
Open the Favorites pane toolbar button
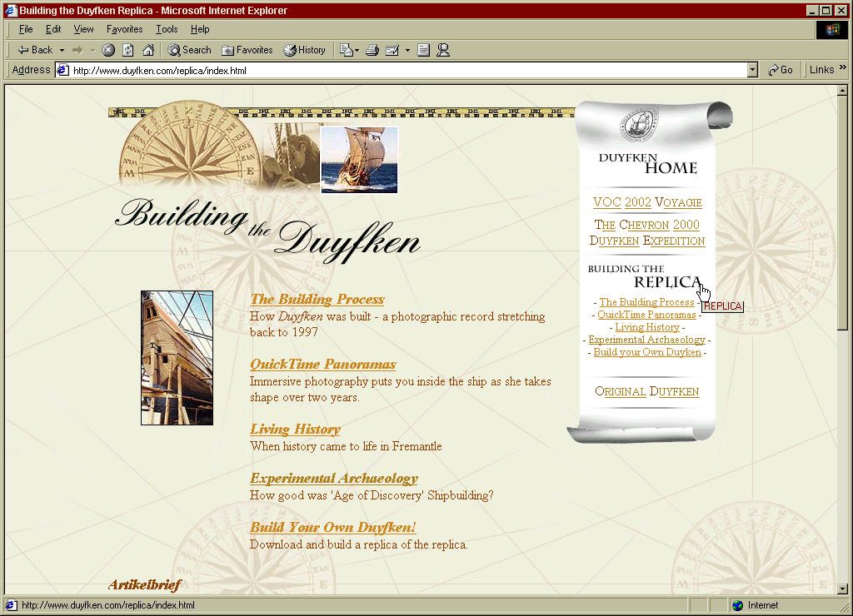(x=247, y=50)
